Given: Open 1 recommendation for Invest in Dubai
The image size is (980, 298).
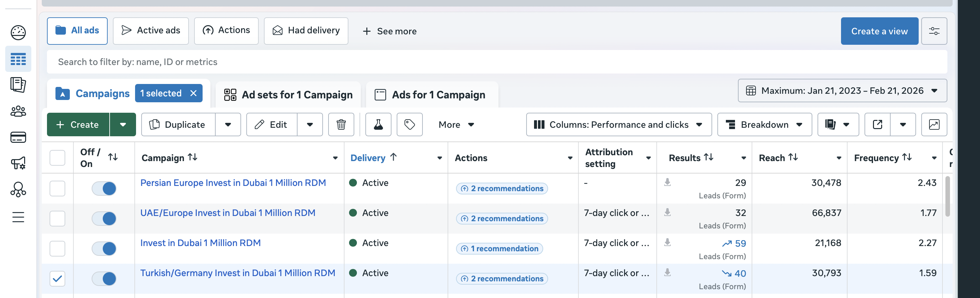Looking at the screenshot, I should tap(499, 249).
